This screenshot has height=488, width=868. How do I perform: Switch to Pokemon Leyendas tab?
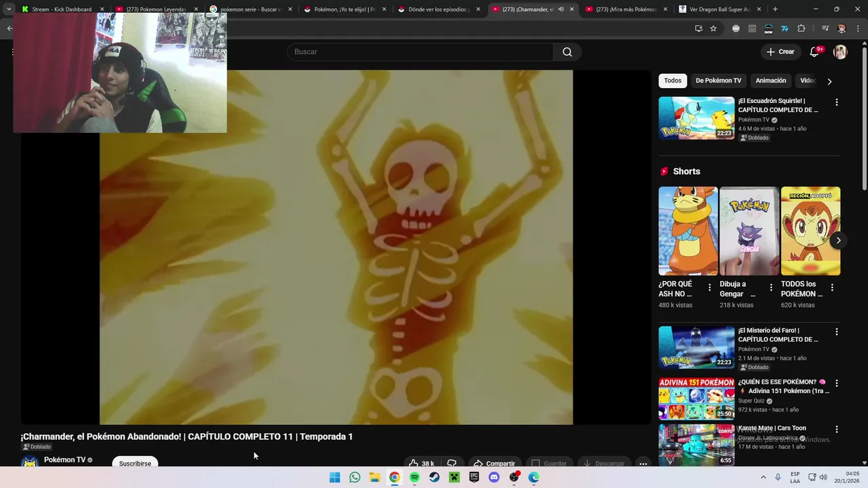pyautogui.click(x=156, y=9)
